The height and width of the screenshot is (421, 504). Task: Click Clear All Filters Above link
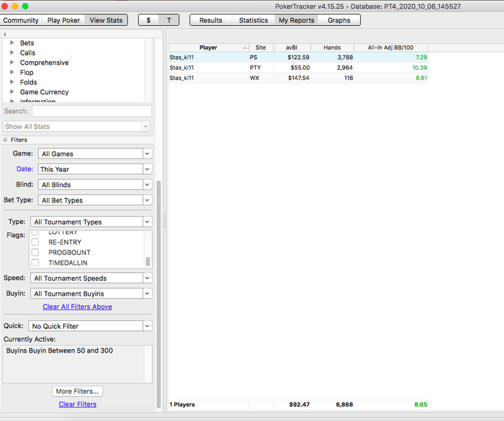pos(78,307)
